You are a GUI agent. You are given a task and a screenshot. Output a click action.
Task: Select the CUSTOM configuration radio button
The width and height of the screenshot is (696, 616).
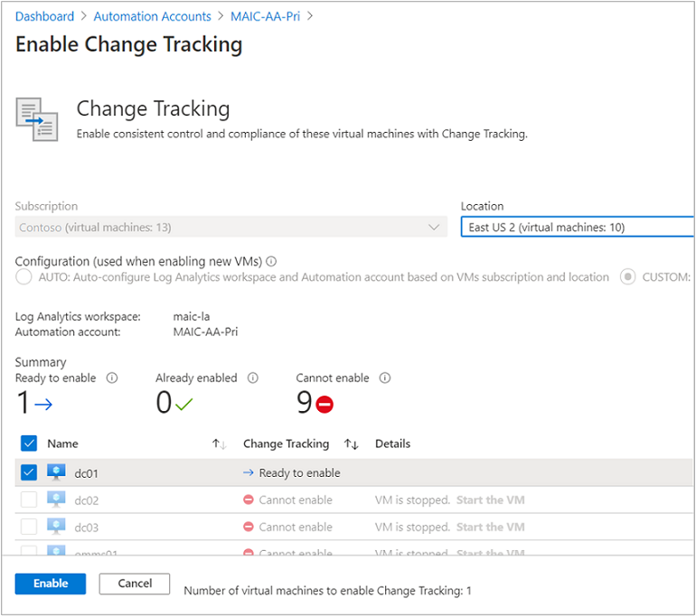coord(628,277)
